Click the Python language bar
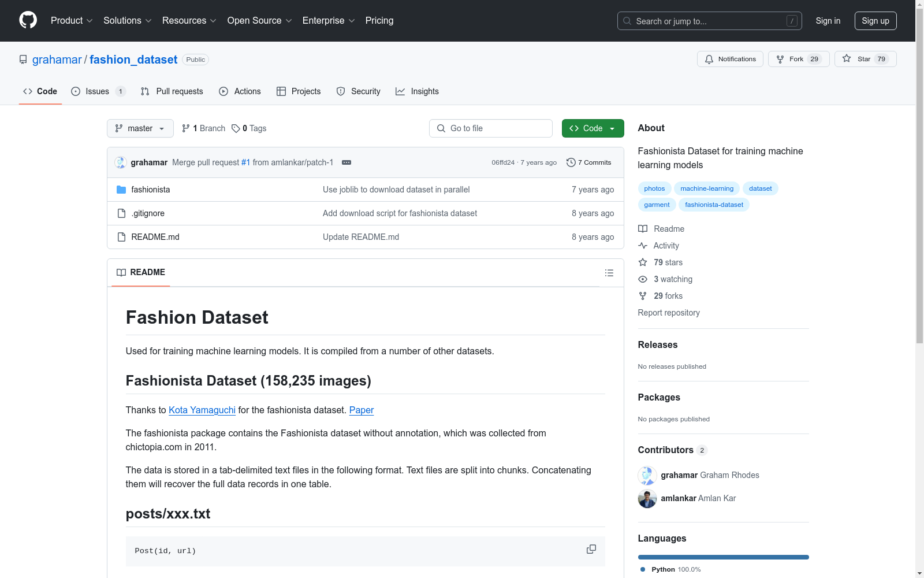 [724, 557]
